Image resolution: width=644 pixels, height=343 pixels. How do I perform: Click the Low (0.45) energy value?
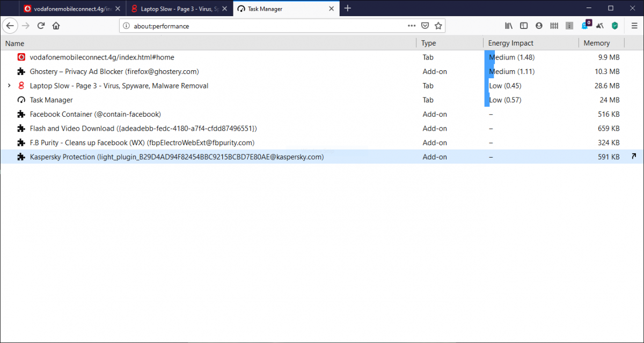pos(505,86)
